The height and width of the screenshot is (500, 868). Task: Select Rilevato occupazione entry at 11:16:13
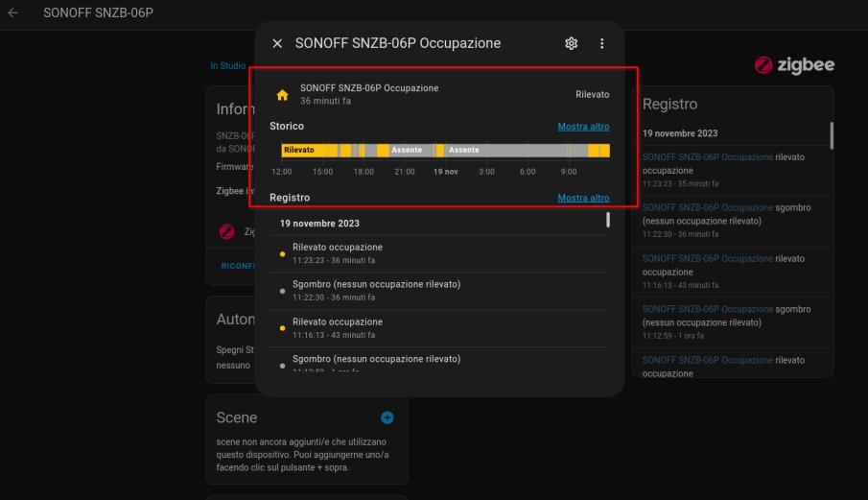437,328
